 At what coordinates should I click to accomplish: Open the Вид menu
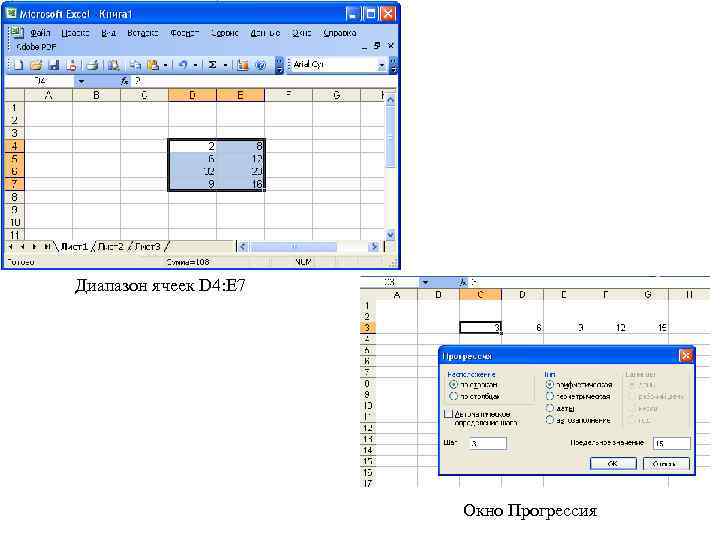pyautogui.click(x=108, y=33)
